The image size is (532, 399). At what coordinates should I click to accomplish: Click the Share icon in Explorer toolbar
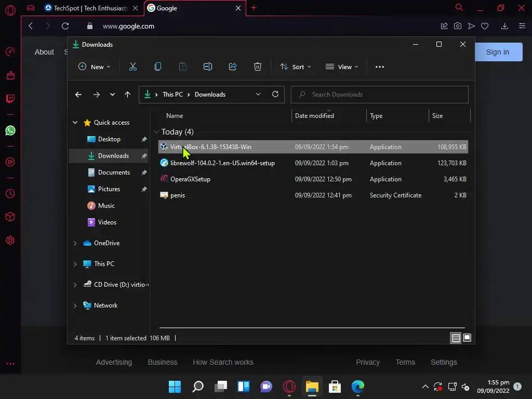click(x=233, y=67)
